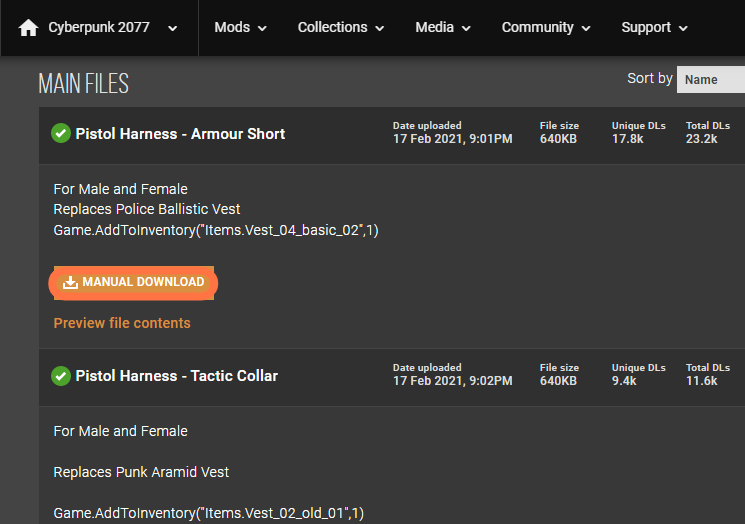Open the Media menu
The width and height of the screenshot is (745, 524).
(443, 28)
